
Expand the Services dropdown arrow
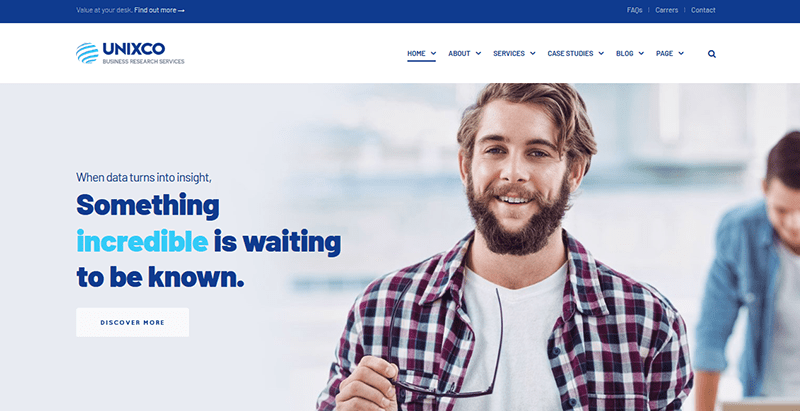click(x=533, y=53)
